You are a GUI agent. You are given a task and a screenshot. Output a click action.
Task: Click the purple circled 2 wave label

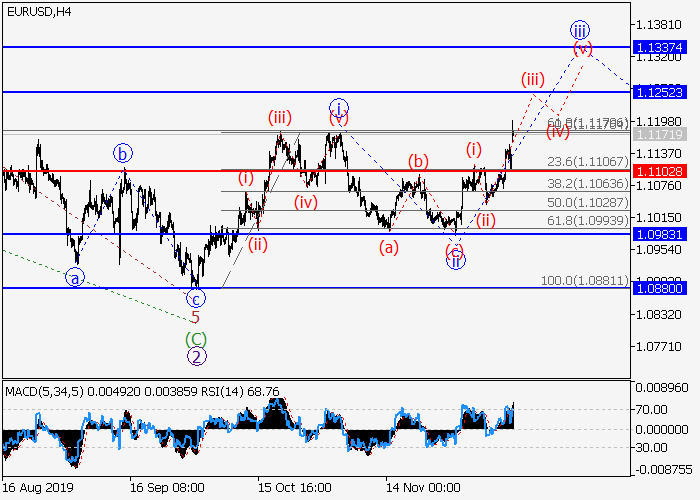[x=197, y=355]
